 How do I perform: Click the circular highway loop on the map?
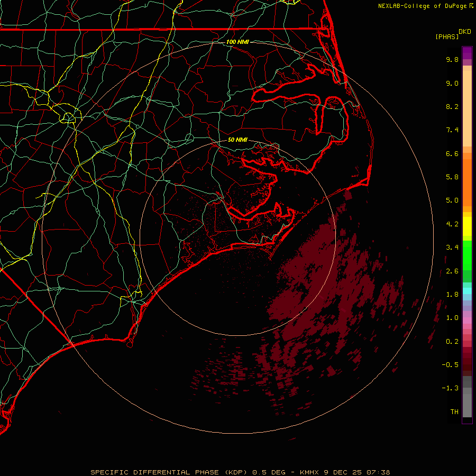tap(68, 117)
